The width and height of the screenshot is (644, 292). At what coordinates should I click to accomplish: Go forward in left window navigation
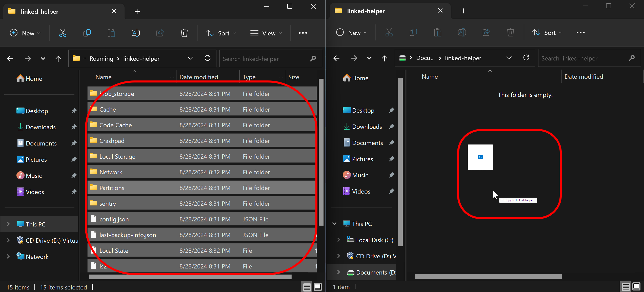28,59
